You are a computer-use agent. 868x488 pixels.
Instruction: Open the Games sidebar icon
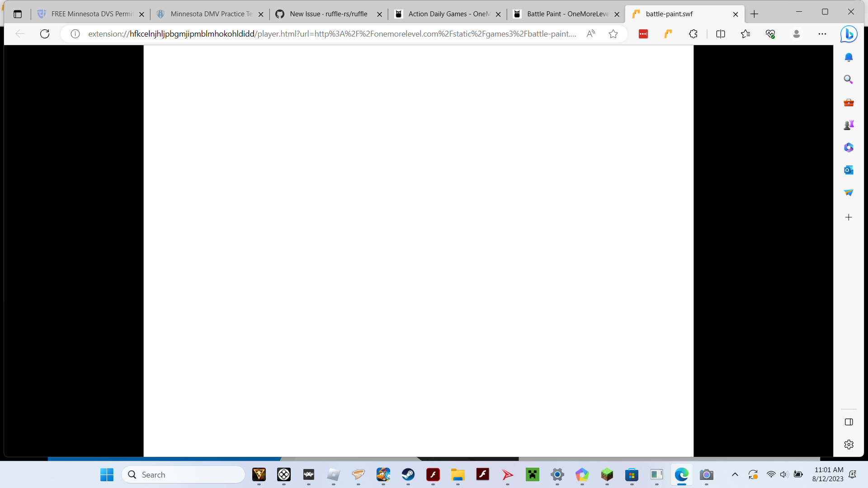(x=849, y=125)
